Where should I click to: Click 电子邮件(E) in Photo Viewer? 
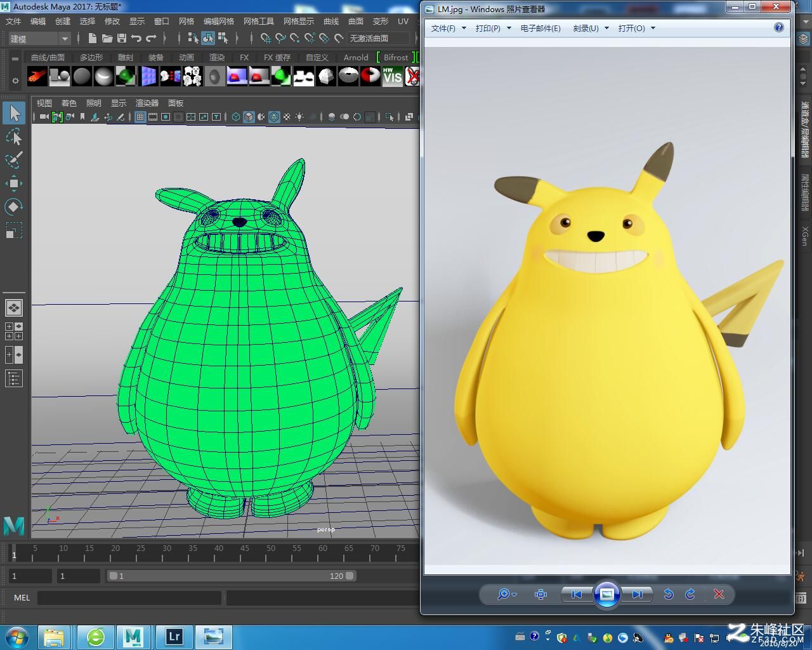540,28
